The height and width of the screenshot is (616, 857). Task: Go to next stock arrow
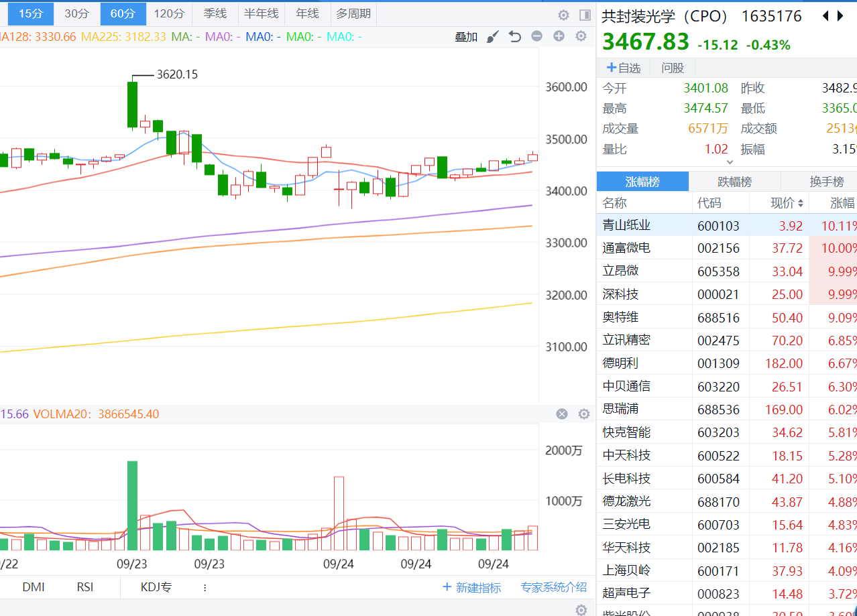click(x=841, y=16)
